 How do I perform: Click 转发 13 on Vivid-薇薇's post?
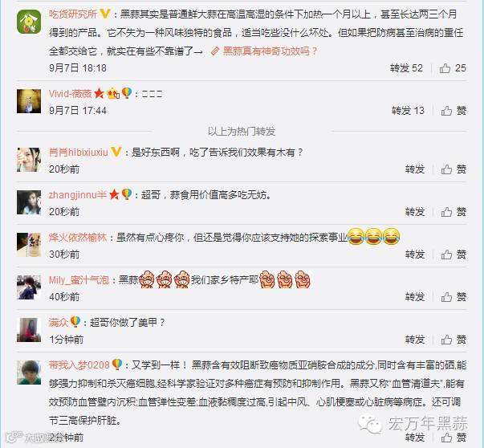click(408, 111)
